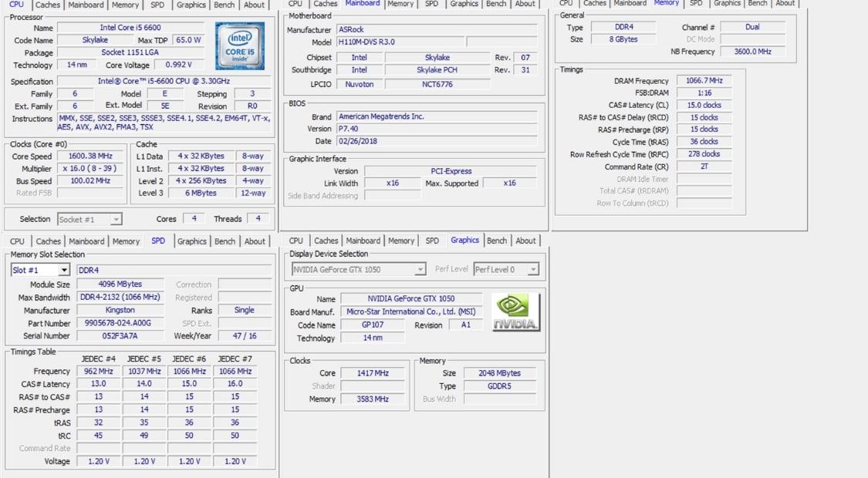Viewport: 868px width, 478px height.
Task: Click the DRAM Frequency value '1066.7 MHz'
Action: (704, 80)
